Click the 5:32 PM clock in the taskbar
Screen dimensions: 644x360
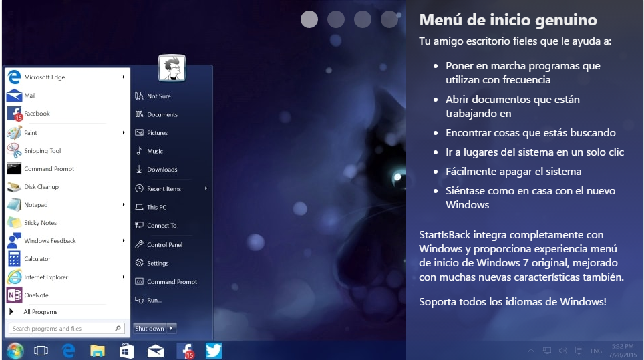[623, 347]
